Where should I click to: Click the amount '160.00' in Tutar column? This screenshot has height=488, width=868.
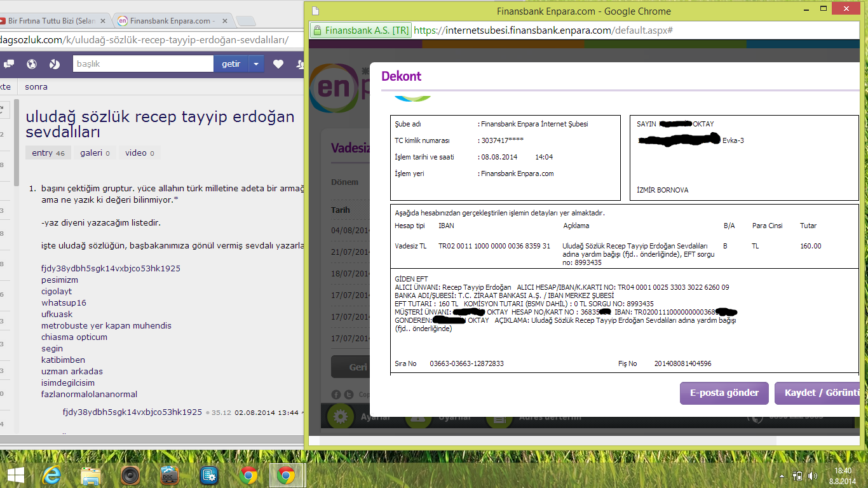(x=810, y=246)
